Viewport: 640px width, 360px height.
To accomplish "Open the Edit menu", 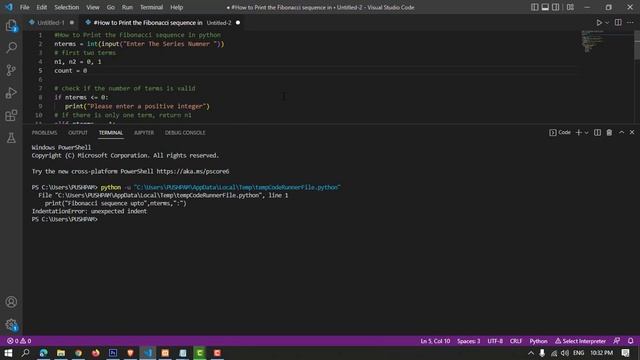I will (42, 7).
